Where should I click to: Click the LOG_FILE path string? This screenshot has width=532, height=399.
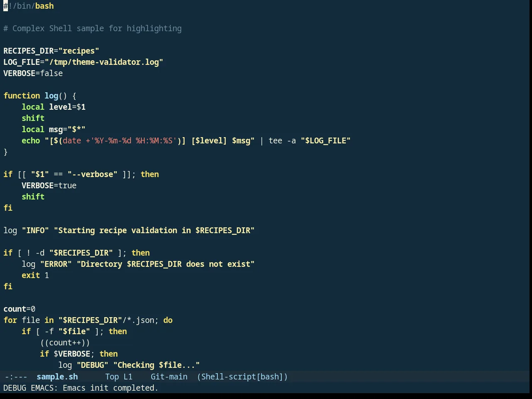pos(104,62)
